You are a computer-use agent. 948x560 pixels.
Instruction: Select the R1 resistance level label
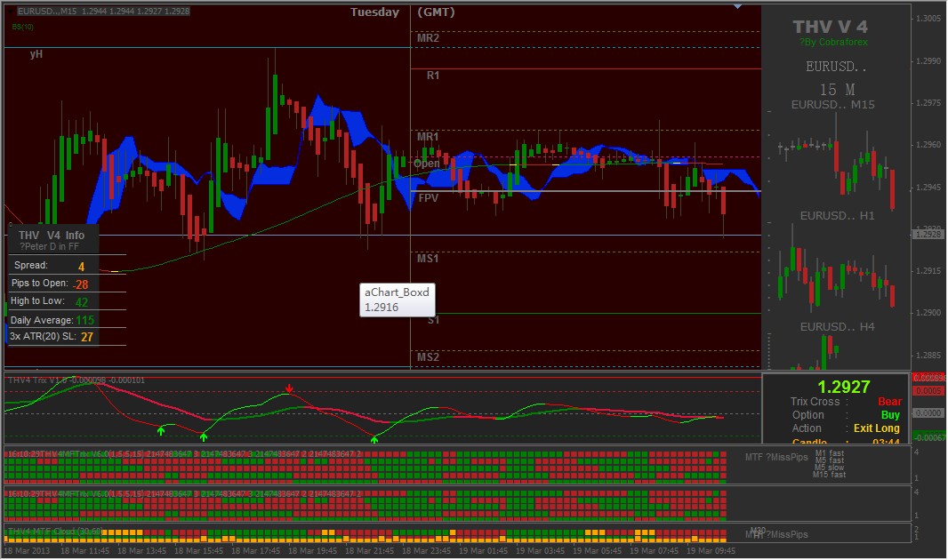coord(433,76)
